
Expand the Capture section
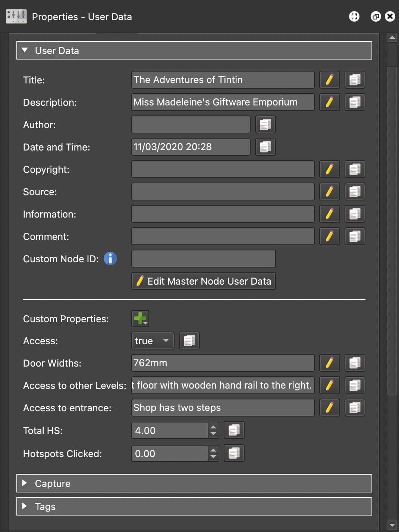[25, 483]
